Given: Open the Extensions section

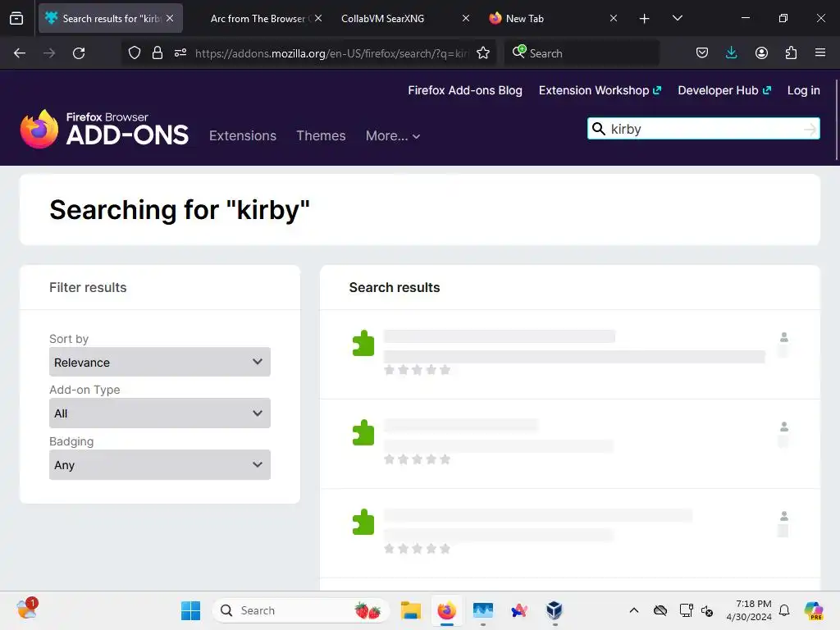Looking at the screenshot, I should click(243, 135).
